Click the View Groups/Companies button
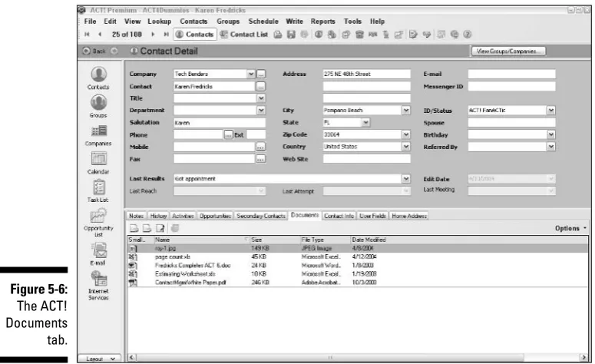Image resolution: width=595 pixels, height=364 pixels. click(508, 51)
